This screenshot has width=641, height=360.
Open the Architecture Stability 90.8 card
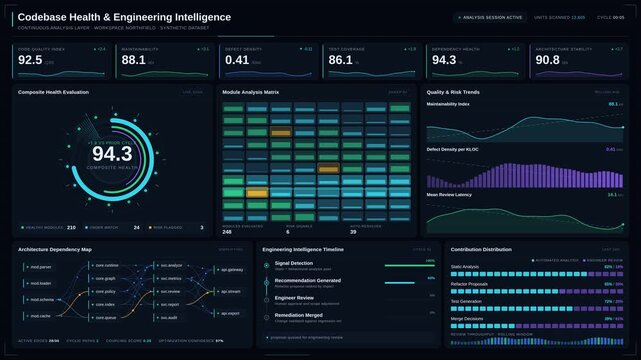tap(579, 61)
